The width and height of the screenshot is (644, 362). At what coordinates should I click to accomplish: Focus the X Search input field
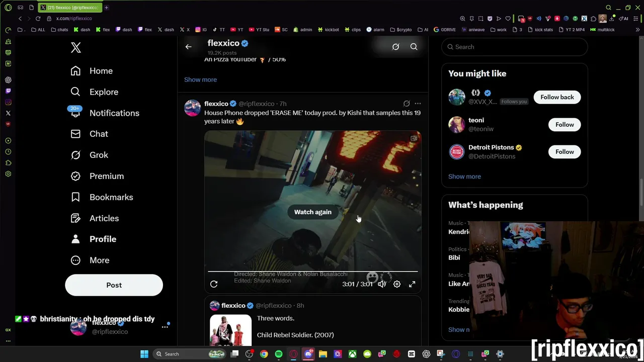click(514, 47)
